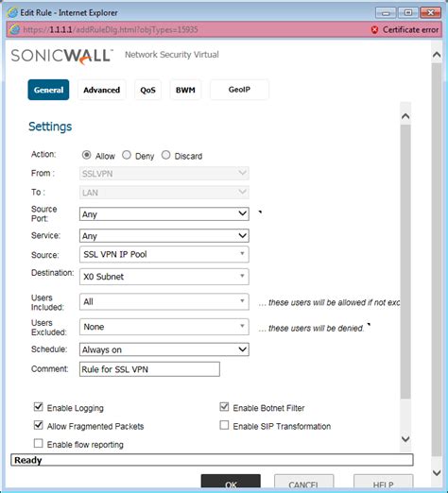Switch to the Advanced tab
Viewport: 448px width, 493px height.
coord(102,90)
